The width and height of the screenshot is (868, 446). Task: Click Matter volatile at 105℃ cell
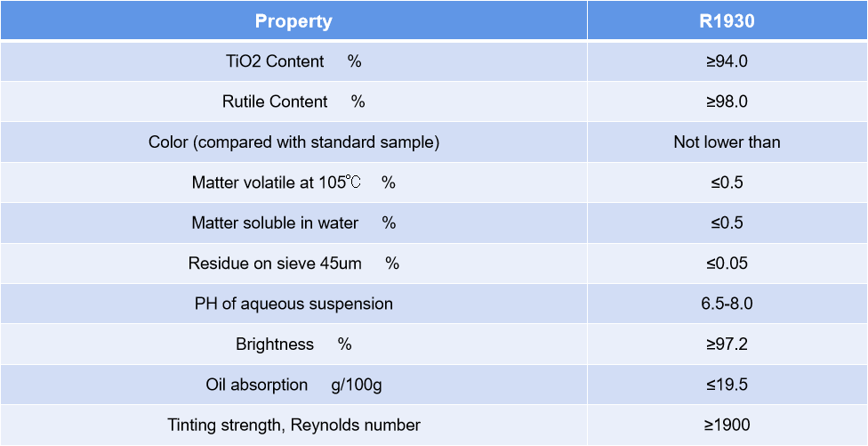293,182
